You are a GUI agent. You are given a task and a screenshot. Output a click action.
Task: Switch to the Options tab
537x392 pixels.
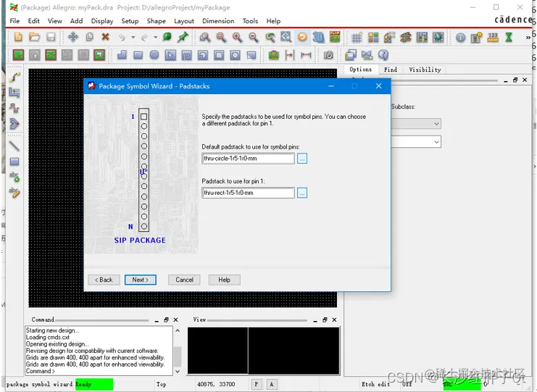click(361, 70)
